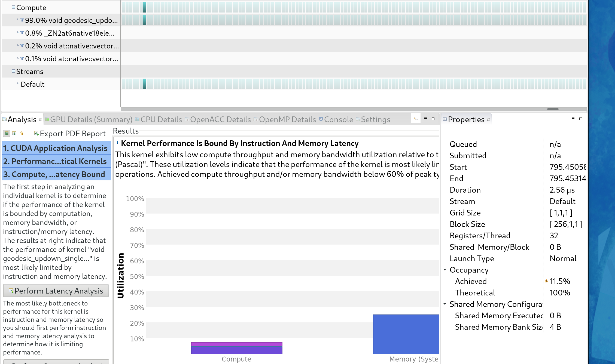Click the pin icon in analysis panel toolbar
This screenshot has height=364, width=615.
click(x=416, y=119)
